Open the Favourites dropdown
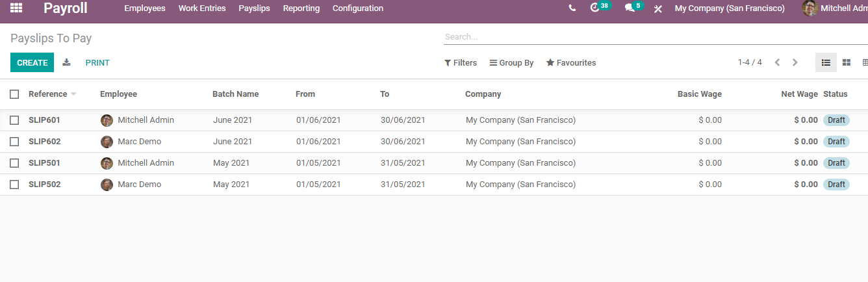The image size is (868, 282). point(571,63)
